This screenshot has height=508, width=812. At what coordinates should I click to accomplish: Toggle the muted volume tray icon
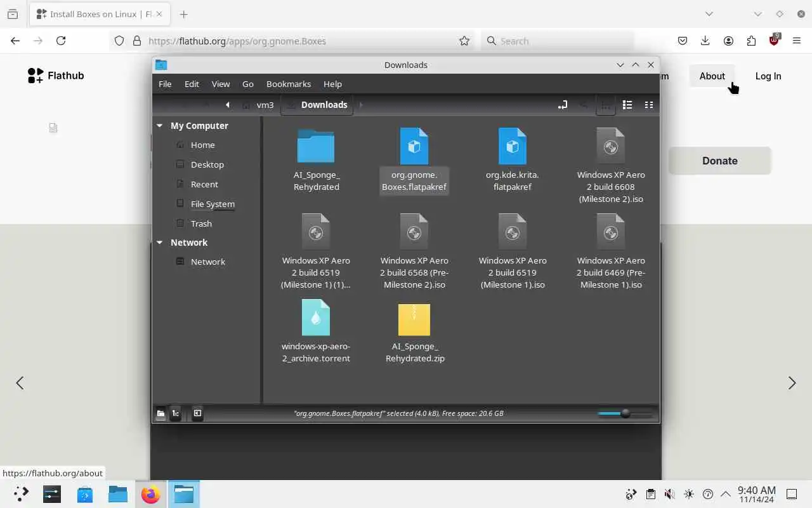point(669,494)
